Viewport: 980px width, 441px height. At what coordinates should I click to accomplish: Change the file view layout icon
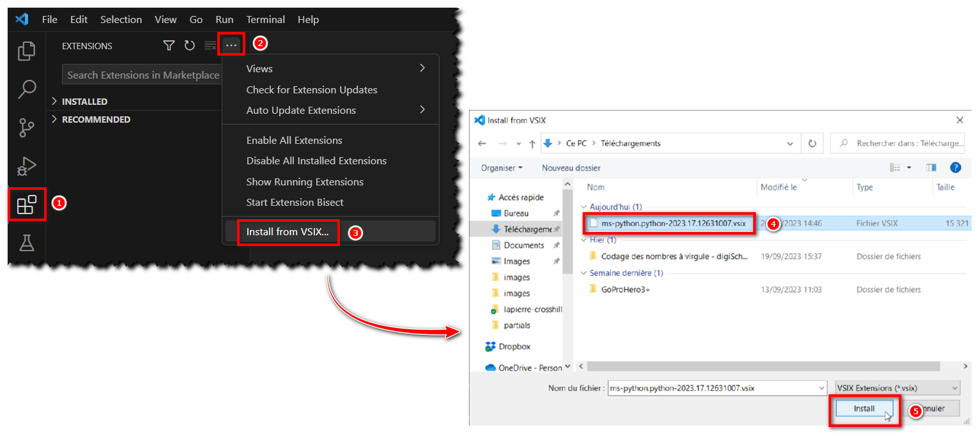[x=895, y=167]
